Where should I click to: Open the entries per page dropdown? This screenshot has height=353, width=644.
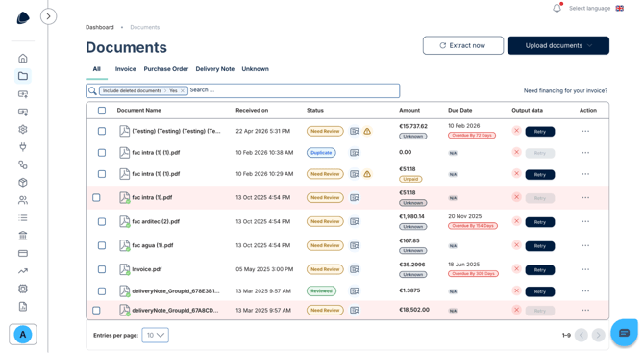tap(156, 335)
